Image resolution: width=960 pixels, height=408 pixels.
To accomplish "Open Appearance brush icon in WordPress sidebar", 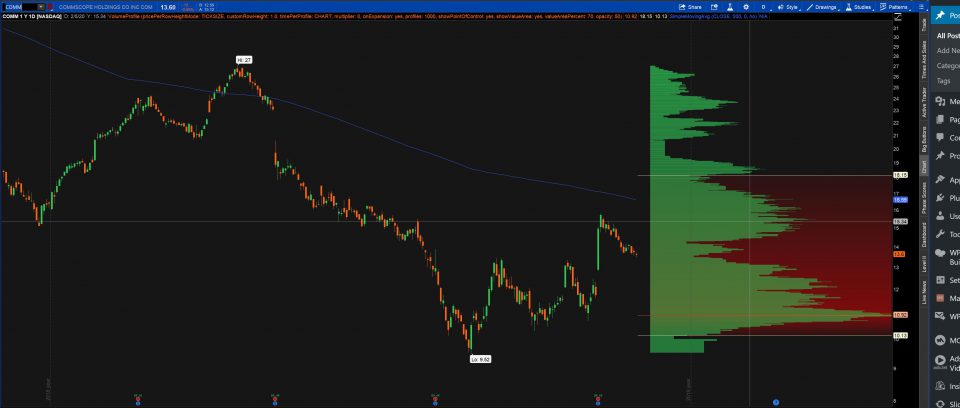I will [939, 179].
